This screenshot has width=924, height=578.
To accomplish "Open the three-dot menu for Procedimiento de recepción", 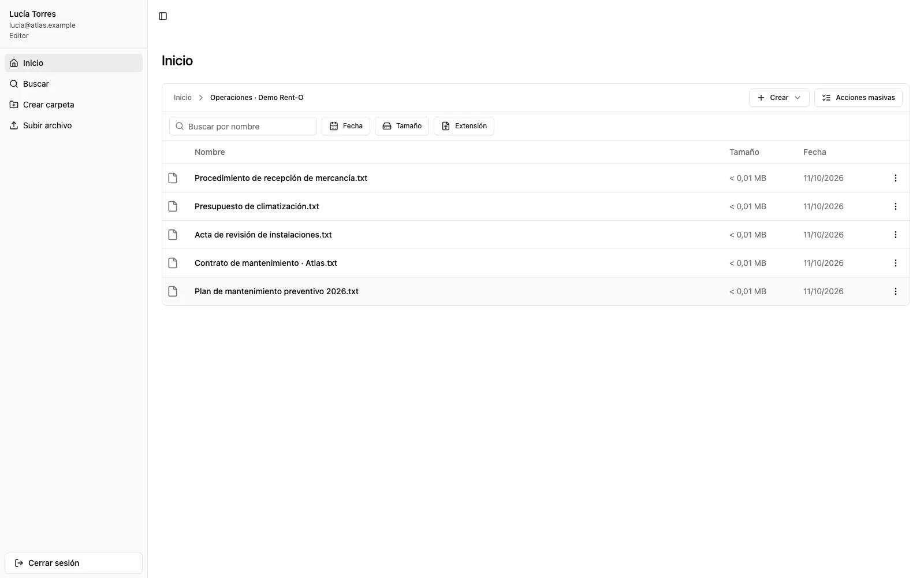I will 896,178.
